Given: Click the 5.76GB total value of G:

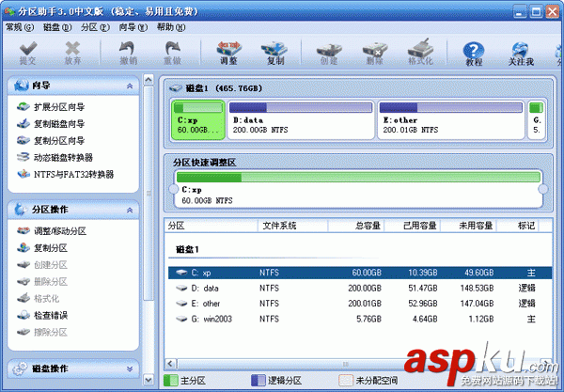Looking at the screenshot, I should click(368, 319).
